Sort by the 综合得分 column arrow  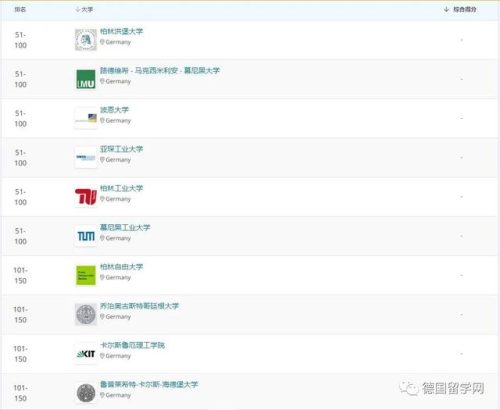[447, 9]
